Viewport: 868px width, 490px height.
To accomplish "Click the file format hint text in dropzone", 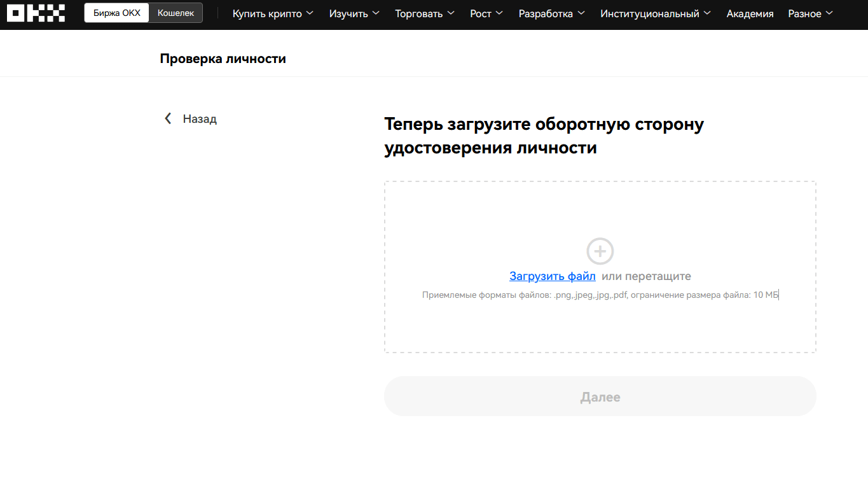I will (600, 295).
